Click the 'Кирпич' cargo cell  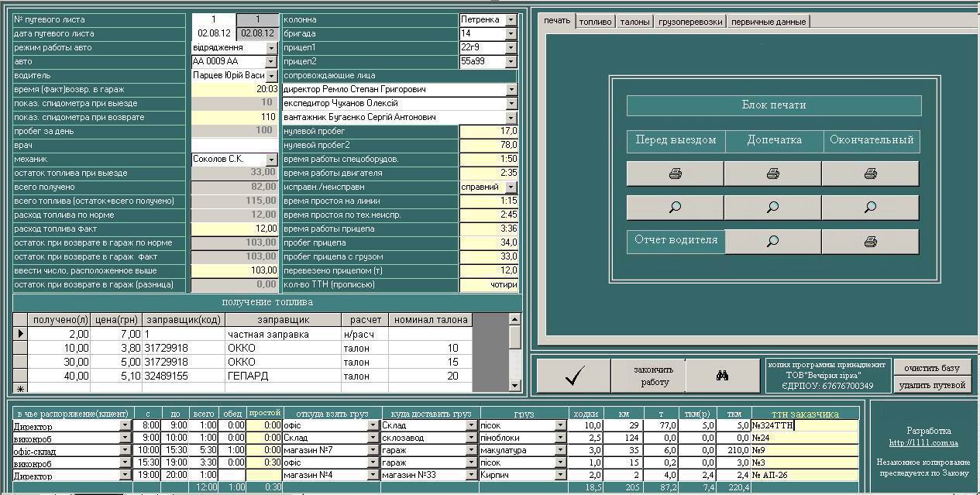coord(517,476)
